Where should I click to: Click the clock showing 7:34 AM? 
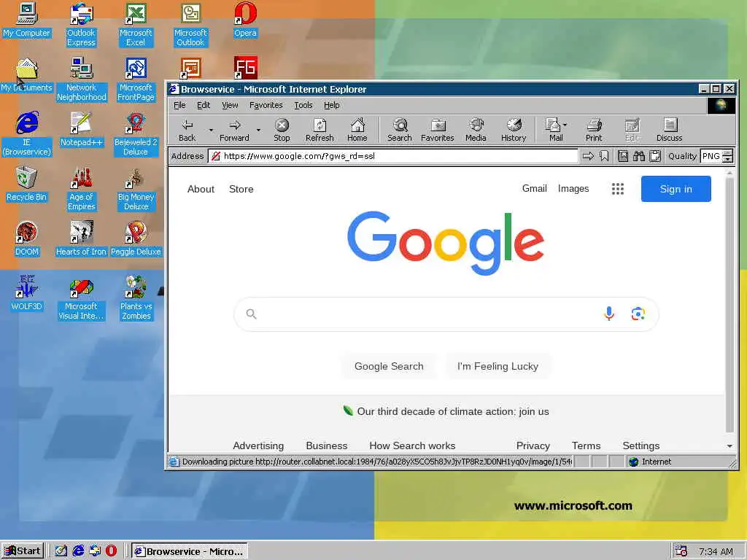tap(716, 551)
